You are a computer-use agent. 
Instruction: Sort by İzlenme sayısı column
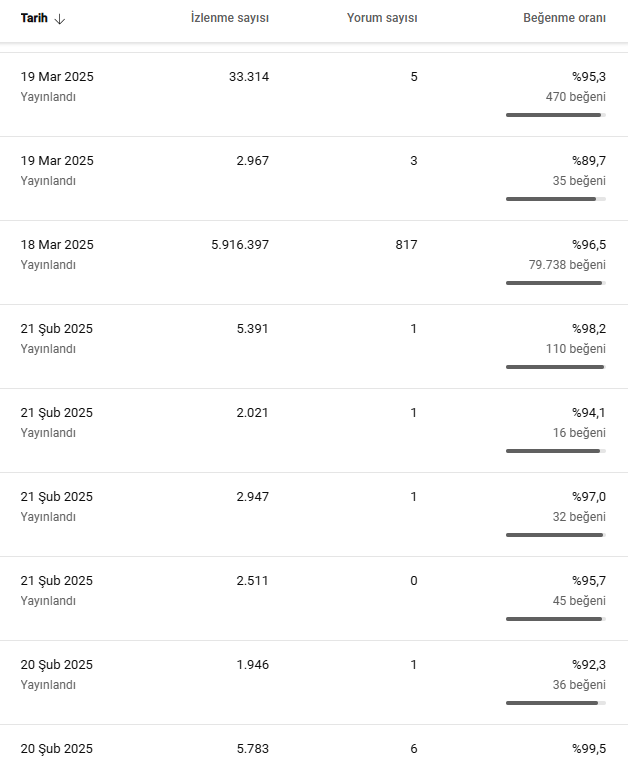pos(230,18)
